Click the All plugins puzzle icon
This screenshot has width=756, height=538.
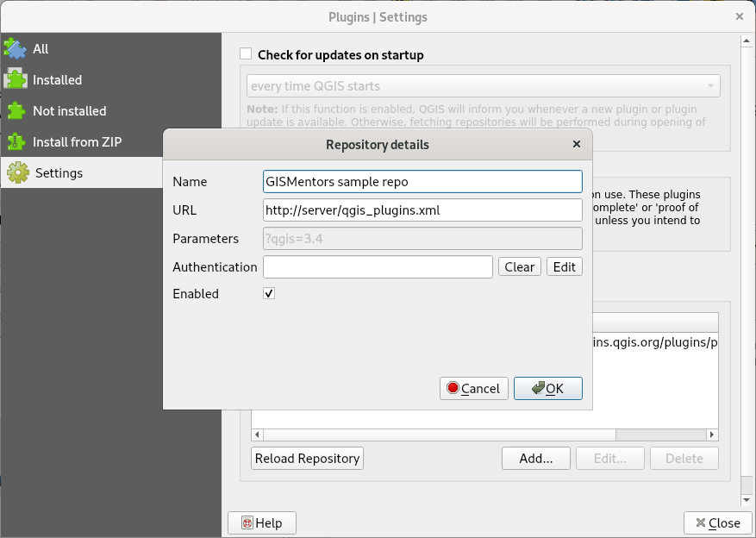16,48
